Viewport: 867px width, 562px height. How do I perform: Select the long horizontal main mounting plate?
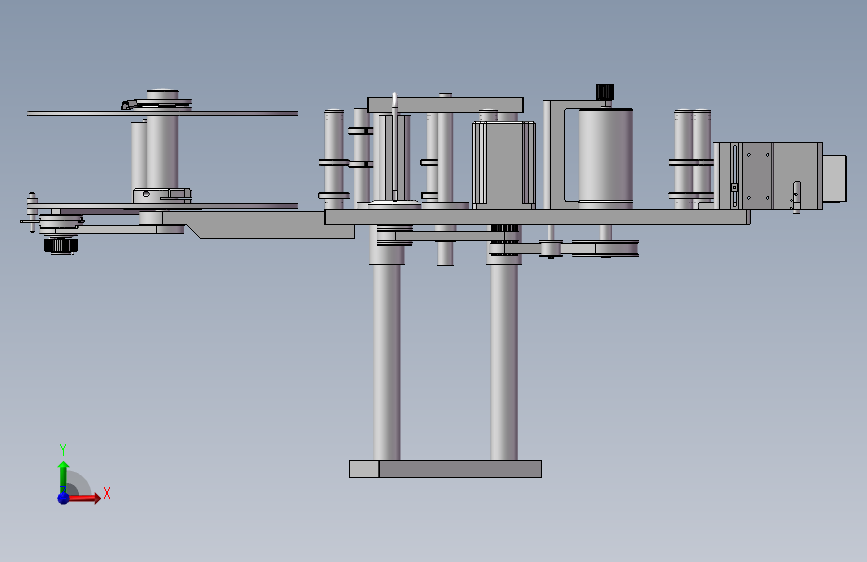pos(537,217)
